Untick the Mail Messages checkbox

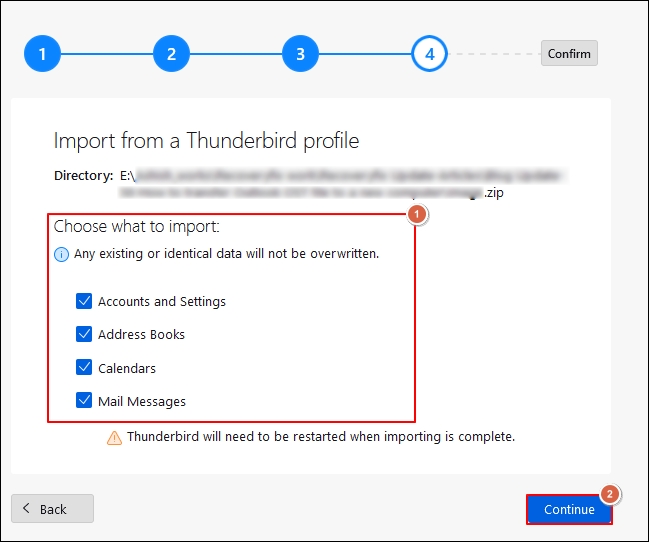tap(84, 400)
